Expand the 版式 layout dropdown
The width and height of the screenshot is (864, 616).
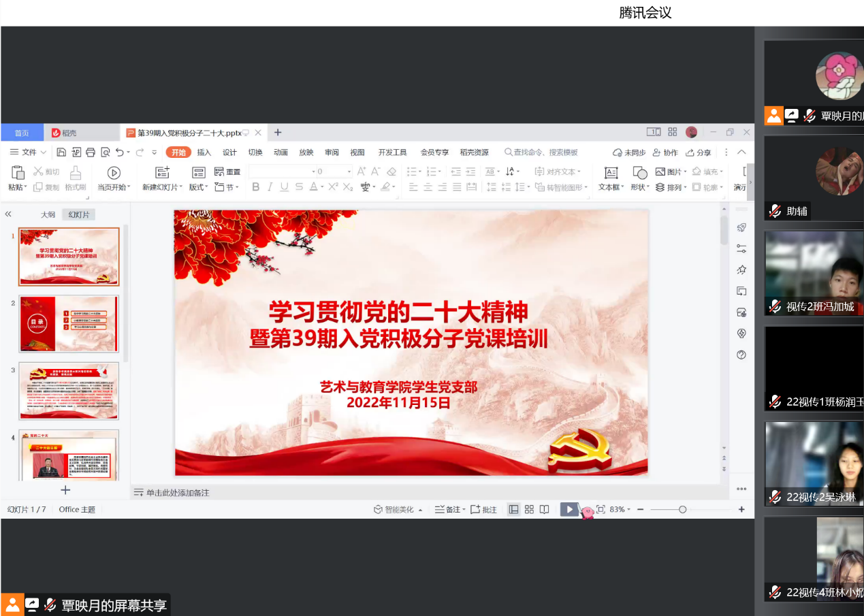point(199,187)
